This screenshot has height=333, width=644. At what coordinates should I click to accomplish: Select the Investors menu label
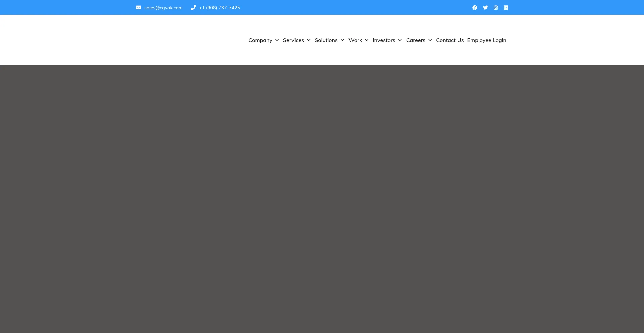tap(384, 40)
